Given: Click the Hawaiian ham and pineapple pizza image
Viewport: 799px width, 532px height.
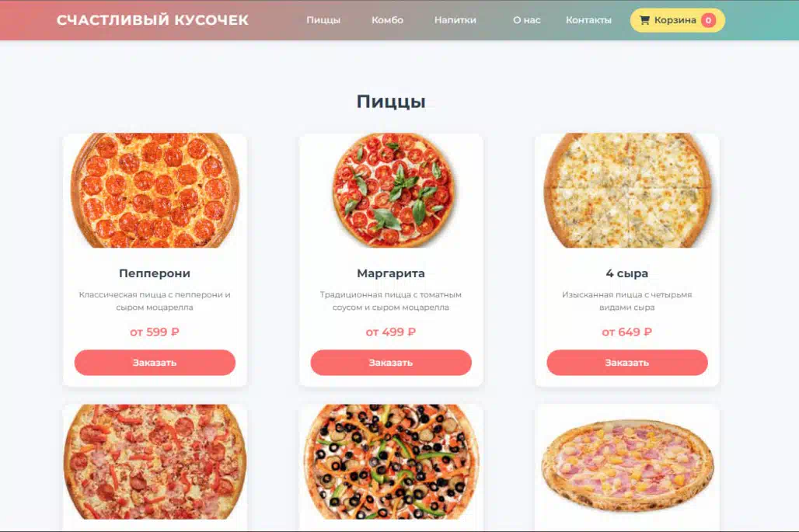Looking at the screenshot, I should pos(626,462).
